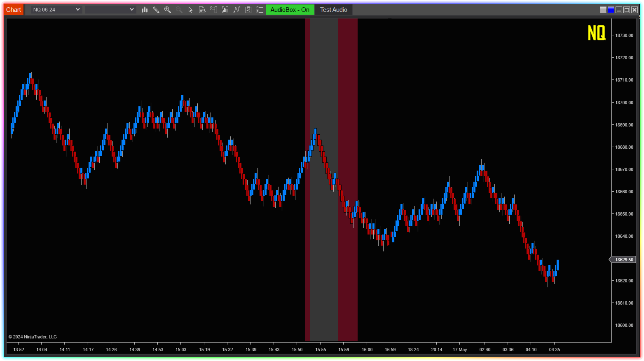Open the chart Properties list icon
This screenshot has height=361, width=644.
[260, 10]
